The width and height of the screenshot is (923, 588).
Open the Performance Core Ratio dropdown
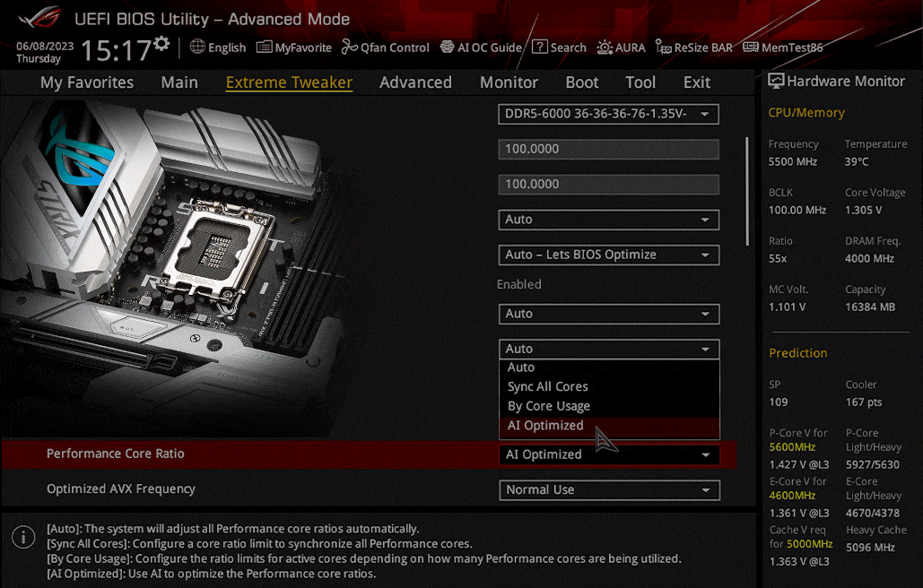click(x=609, y=454)
